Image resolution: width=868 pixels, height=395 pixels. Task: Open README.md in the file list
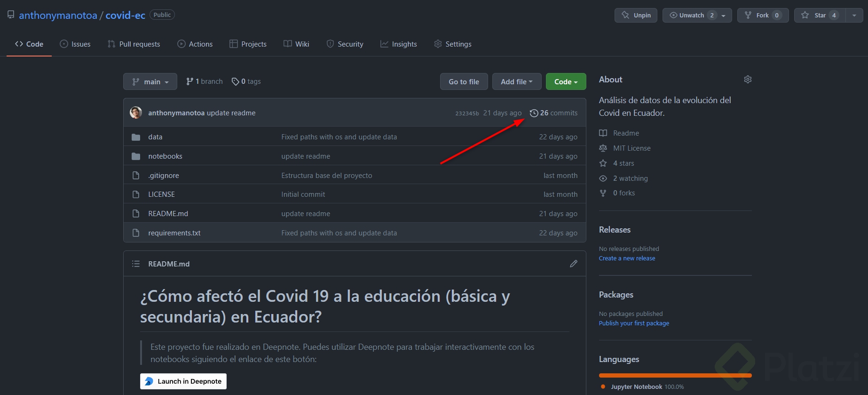[168, 214]
